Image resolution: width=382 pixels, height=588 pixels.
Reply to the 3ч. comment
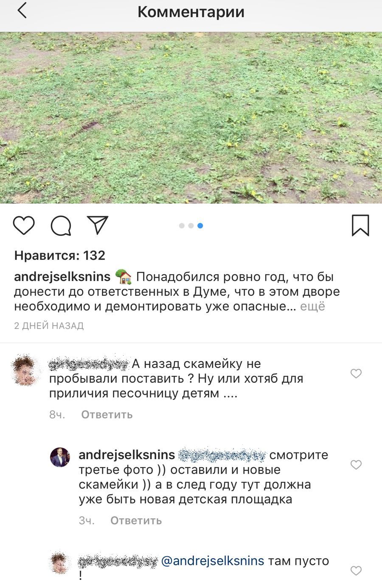[136, 521]
